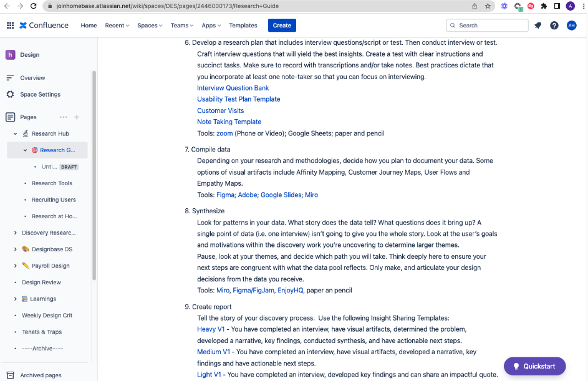Open the help question mark icon

pyautogui.click(x=554, y=25)
